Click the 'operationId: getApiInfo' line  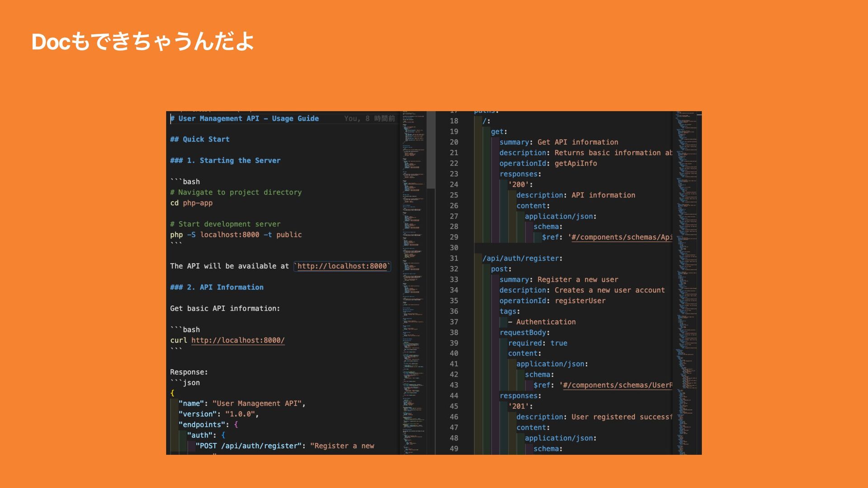tap(548, 164)
